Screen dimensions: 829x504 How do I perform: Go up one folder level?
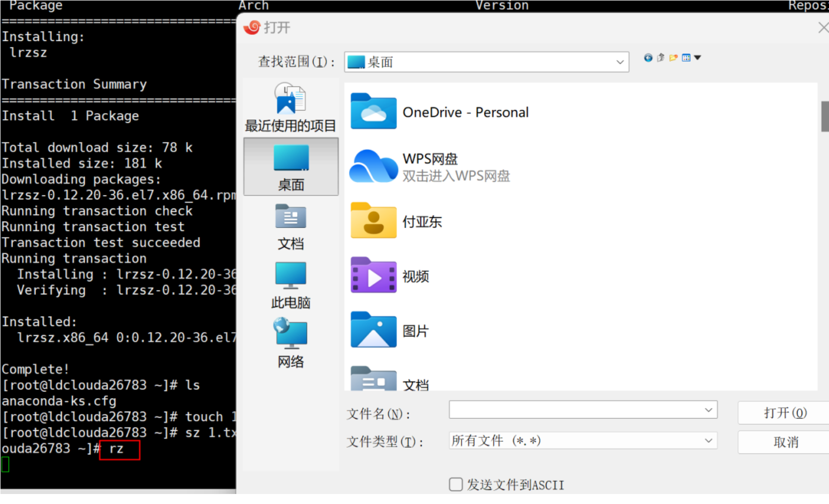point(660,58)
